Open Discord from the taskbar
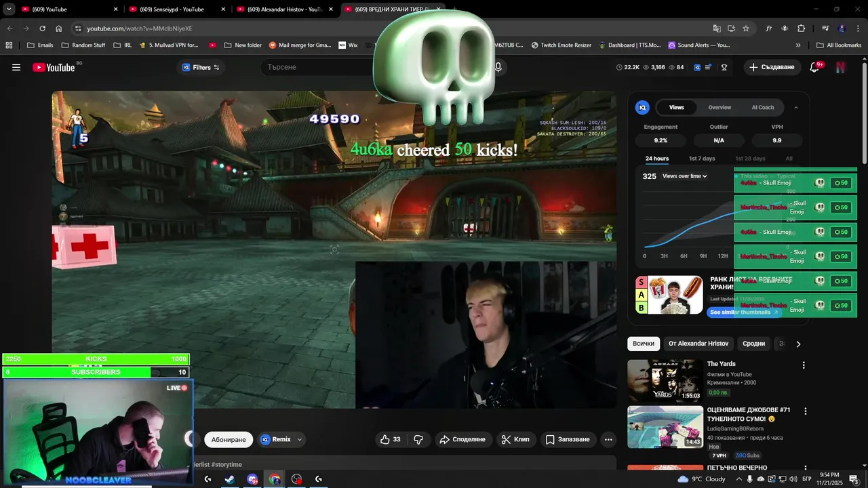 click(x=252, y=479)
